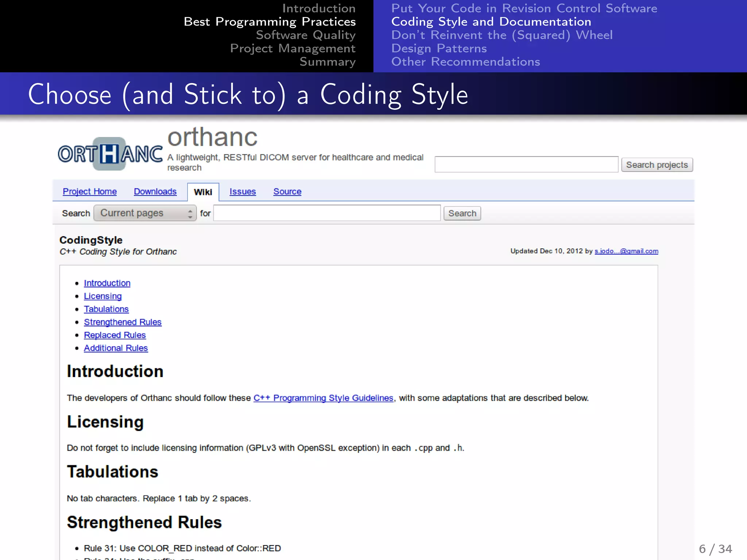The width and height of the screenshot is (747, 560).
Task: Jump to Coding Style and Documentation subsection
Action: pos(491,22)
